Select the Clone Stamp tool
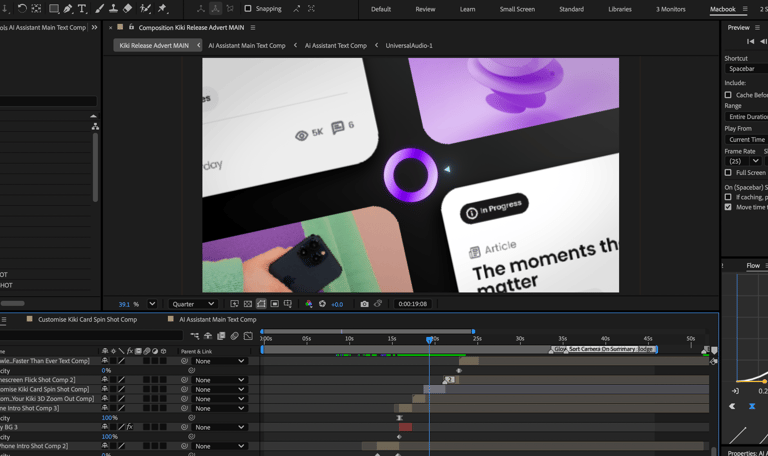This screenshot has height=456, width=768. (113, 8)
